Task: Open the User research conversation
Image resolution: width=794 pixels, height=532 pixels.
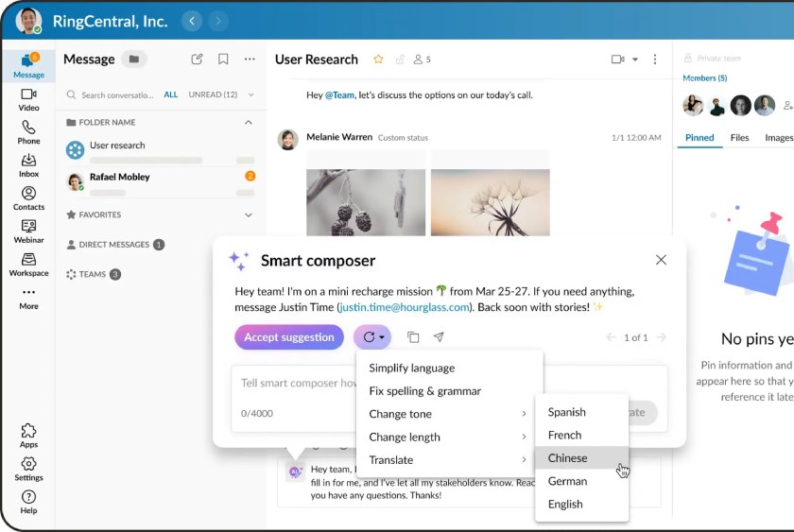Action: coord(161,151)
